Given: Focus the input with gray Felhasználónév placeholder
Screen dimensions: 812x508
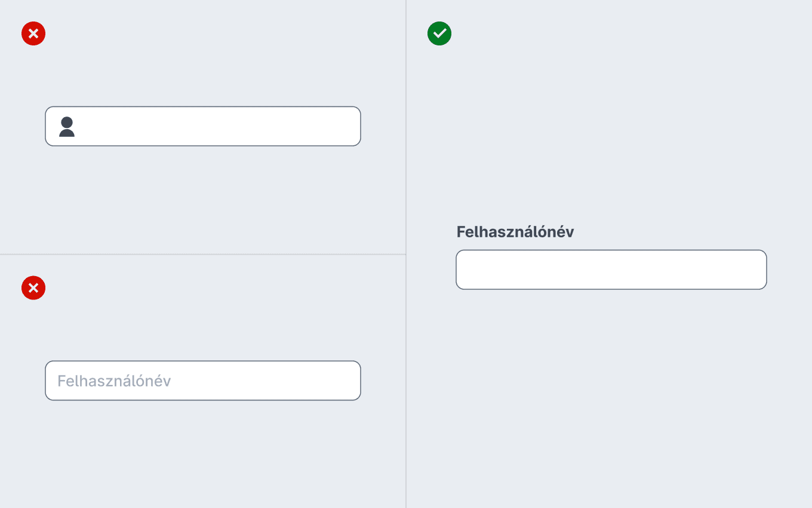Looking at the screenshot, I should tap(203, 381).
